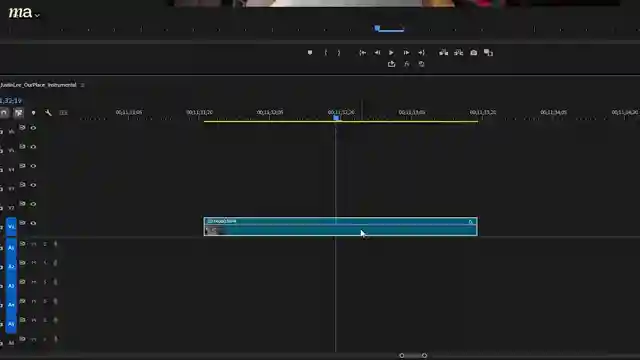Click the Program monitor playhead marker

click(377, 28)
